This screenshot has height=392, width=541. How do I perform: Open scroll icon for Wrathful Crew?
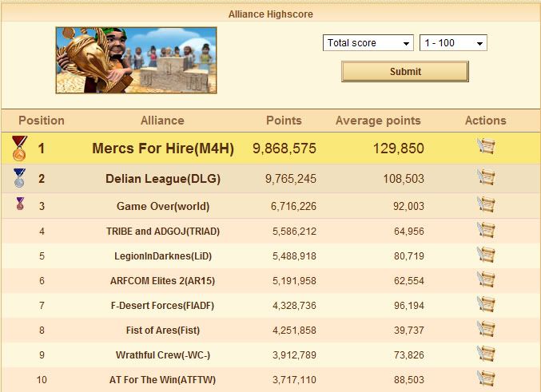[486, 354]
